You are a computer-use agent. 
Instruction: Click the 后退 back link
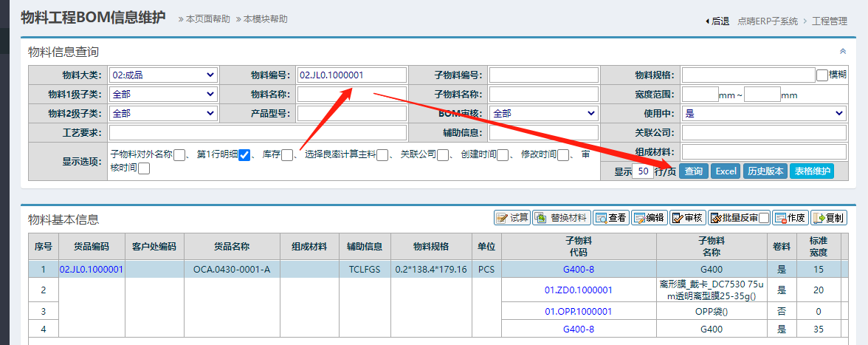click(x=717, y=21)
